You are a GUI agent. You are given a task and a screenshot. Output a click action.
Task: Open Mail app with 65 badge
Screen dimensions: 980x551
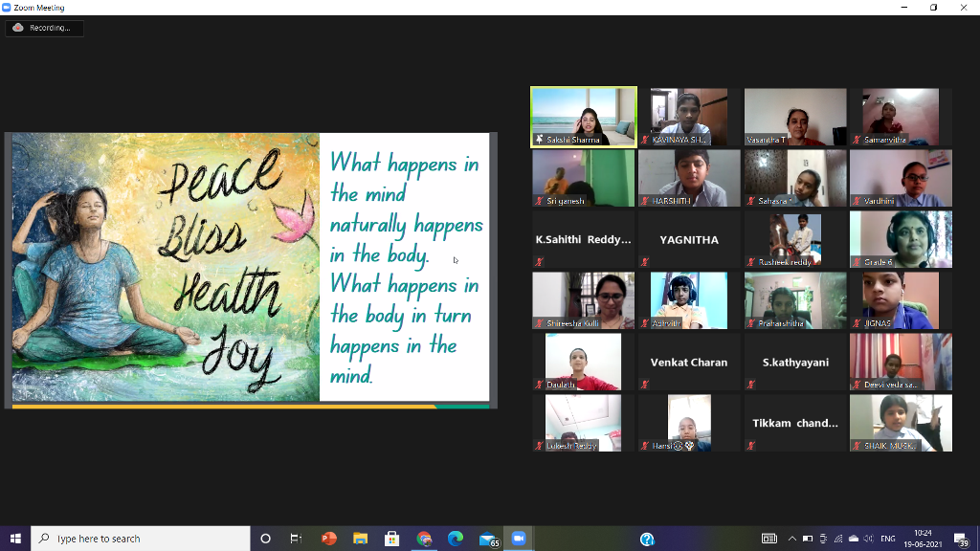click(487, 539)
